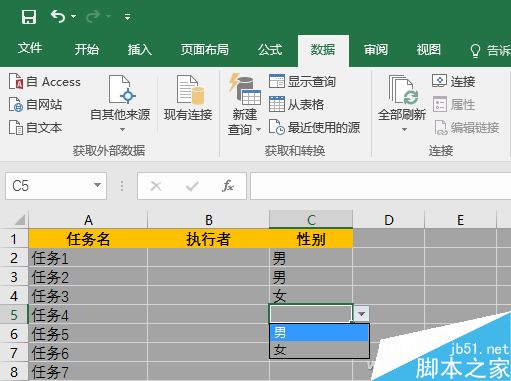Click cell containing 任务7
The height and width of the screenshot is (381, 511).
88,372
